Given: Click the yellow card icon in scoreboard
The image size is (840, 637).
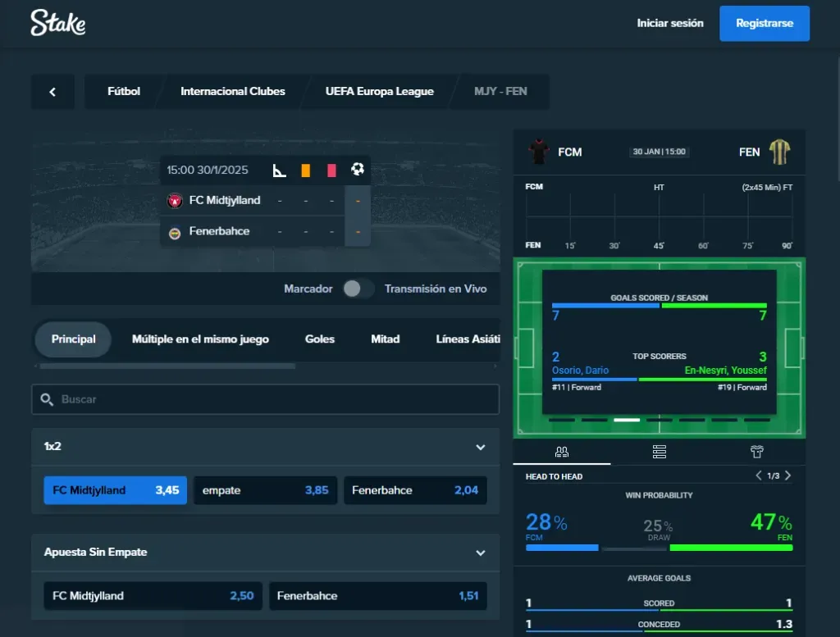Looking at the screenshot, I should point(305,171).
